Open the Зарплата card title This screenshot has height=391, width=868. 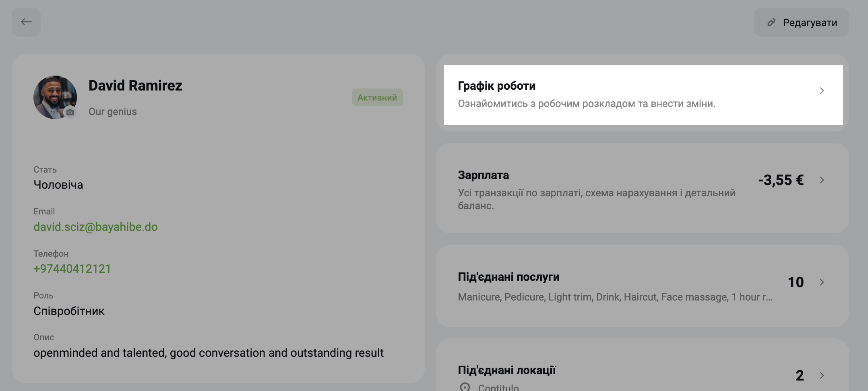(483, 175)
